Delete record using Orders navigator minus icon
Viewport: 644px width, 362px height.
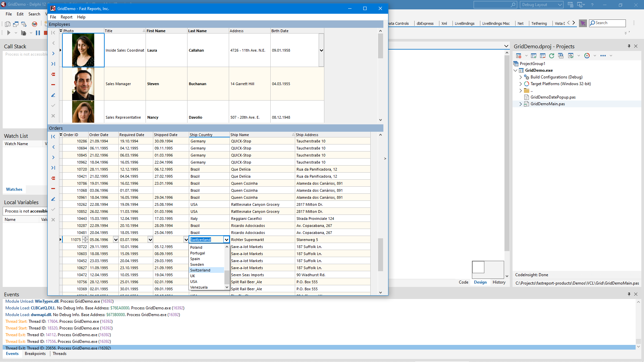[53, 189]
